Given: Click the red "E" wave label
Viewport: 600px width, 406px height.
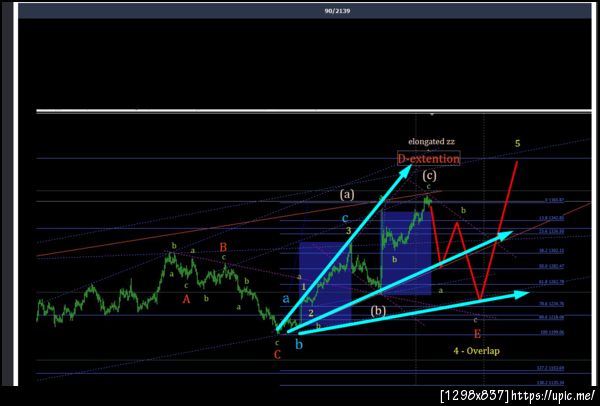Looking at the screenshot, I should pos(477,334).
